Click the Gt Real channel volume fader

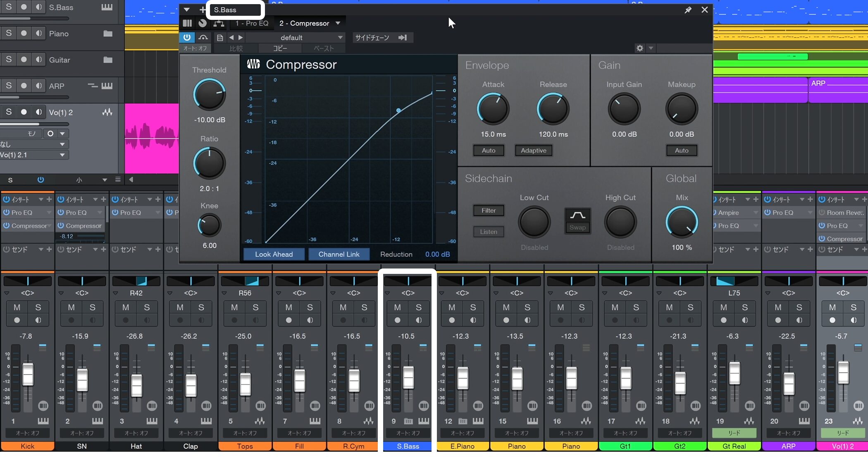[734, 372]
